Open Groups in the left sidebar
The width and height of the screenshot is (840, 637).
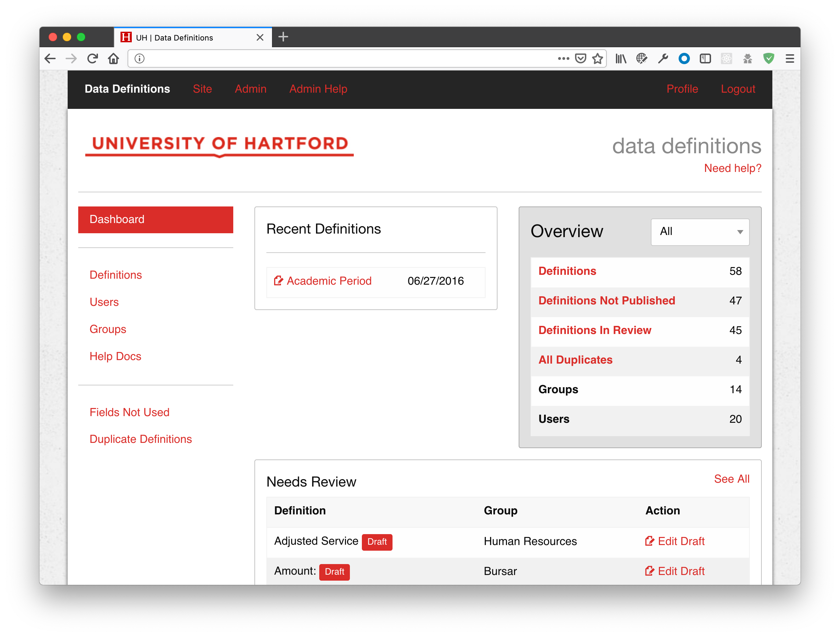[108, 329]
